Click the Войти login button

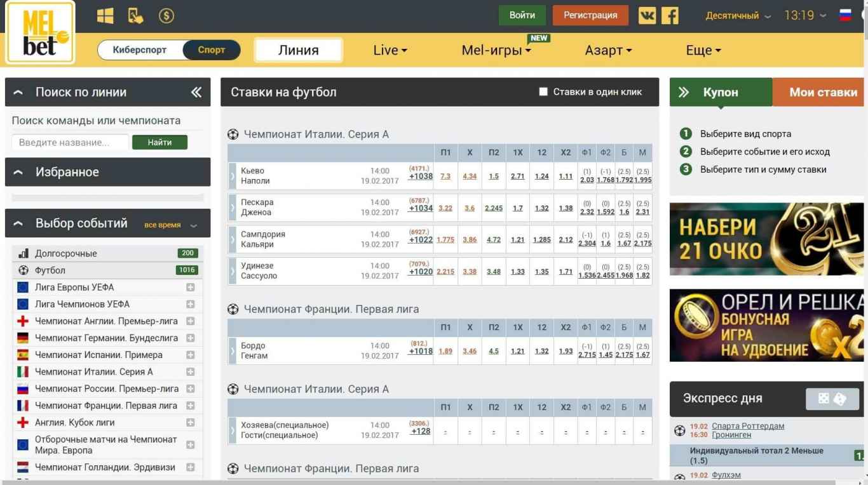[x=522, y=15]
